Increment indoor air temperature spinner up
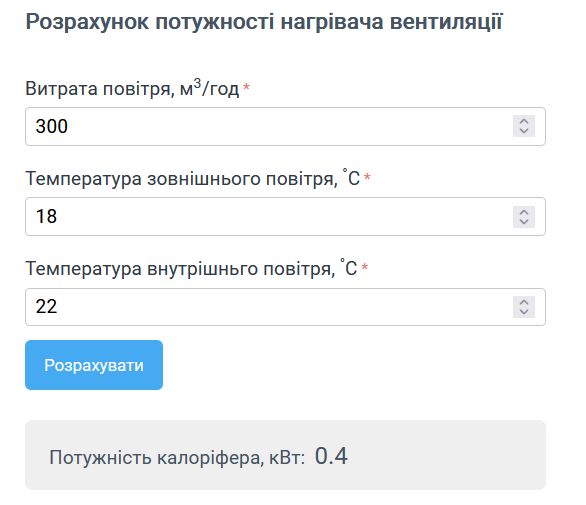Image resolution: width=586 pixels, height=505 pixels. point(524,302)
